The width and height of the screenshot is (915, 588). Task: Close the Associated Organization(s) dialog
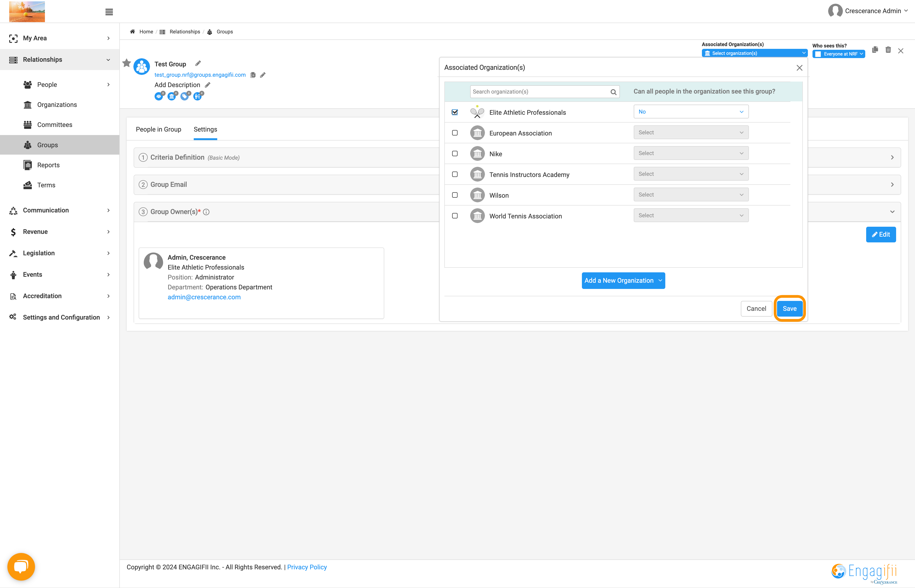[x=799, y=68]
